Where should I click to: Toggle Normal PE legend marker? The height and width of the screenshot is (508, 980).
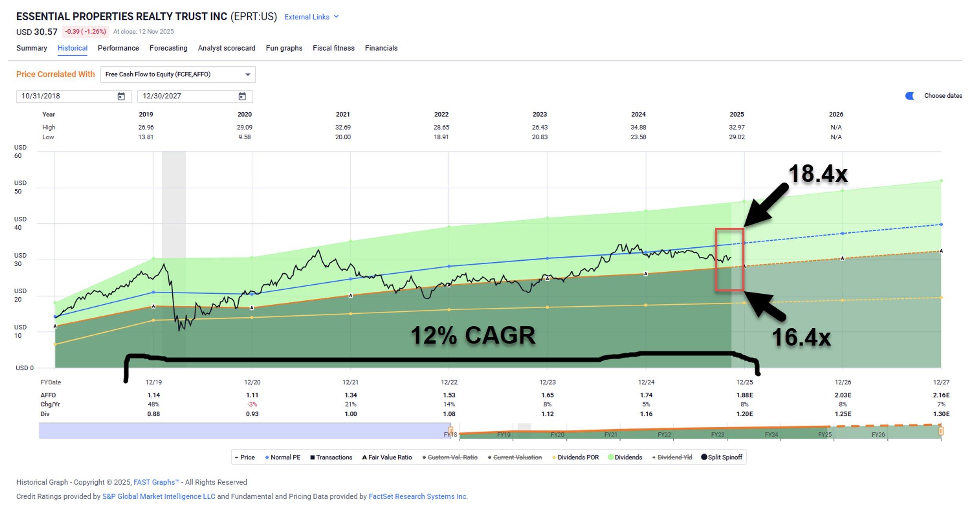click(267, 457)
